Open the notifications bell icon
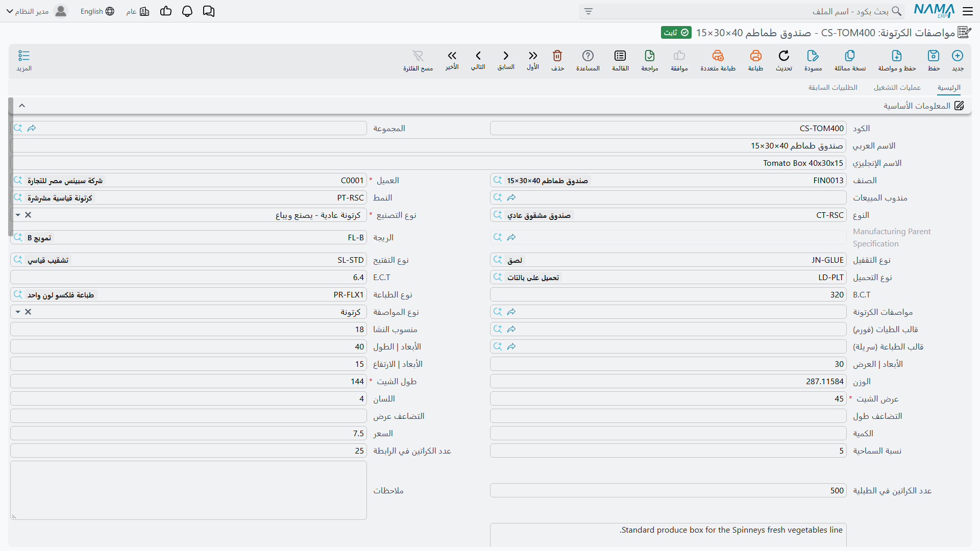This screenshot has width=980, height=551. (187, 11)
